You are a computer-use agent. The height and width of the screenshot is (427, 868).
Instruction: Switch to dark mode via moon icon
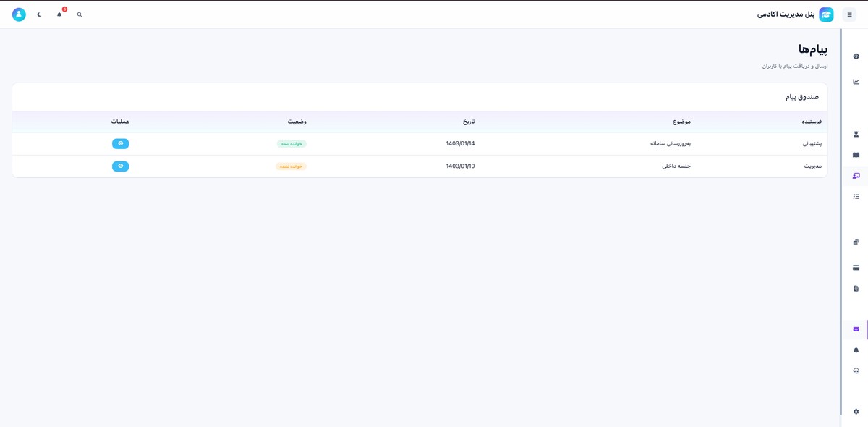[x=39, y=14]
